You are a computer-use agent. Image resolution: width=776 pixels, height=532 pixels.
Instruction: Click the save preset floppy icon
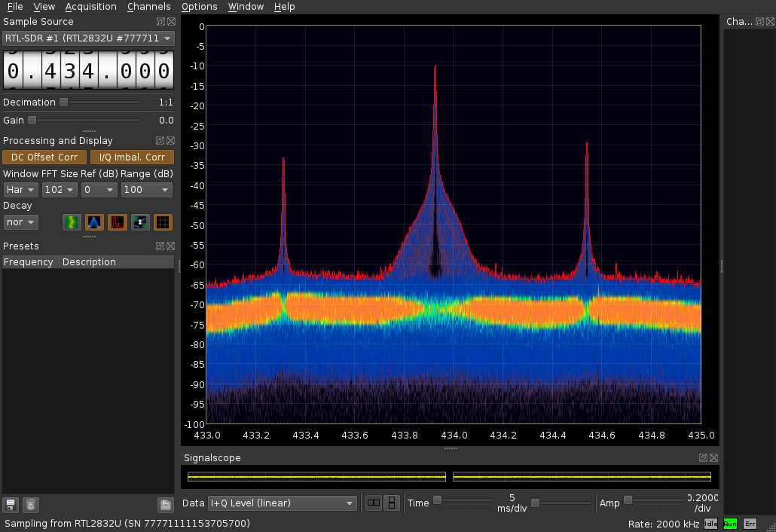tap(11, 505)
